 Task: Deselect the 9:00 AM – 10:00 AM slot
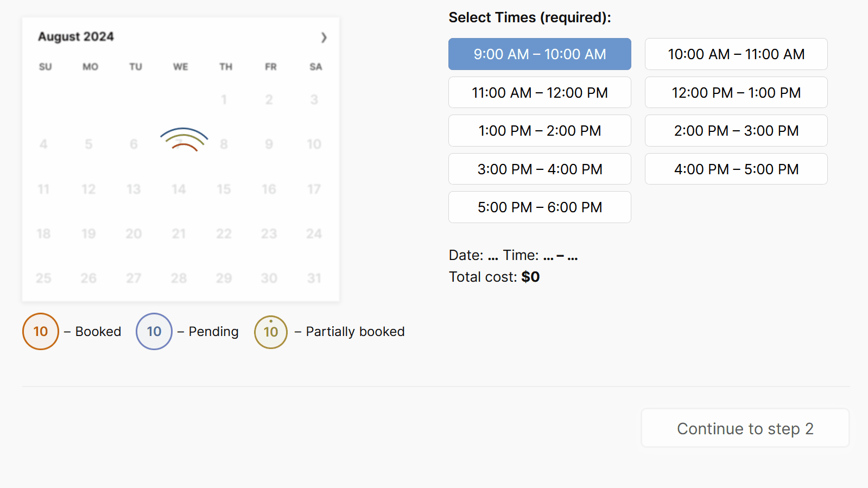(540, 54)
